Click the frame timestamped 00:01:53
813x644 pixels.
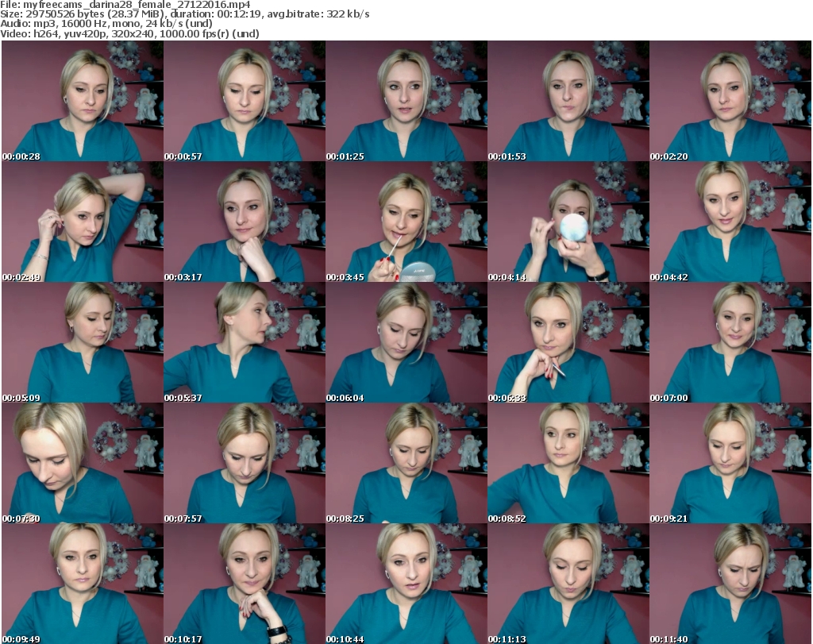(x=568, y=101)
